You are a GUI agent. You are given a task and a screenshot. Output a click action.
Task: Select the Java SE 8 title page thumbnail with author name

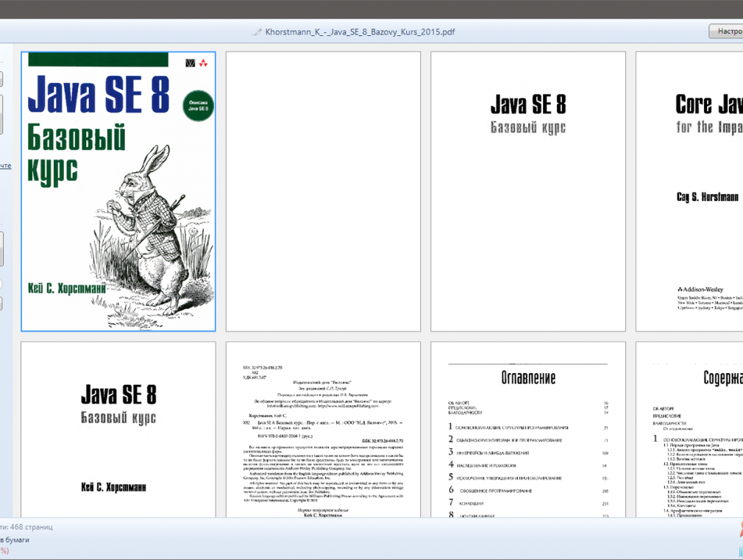tap(118, 430)
